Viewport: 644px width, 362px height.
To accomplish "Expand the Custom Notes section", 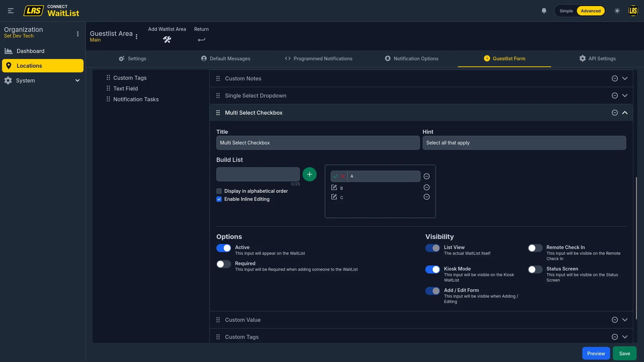I will (625, 78).
